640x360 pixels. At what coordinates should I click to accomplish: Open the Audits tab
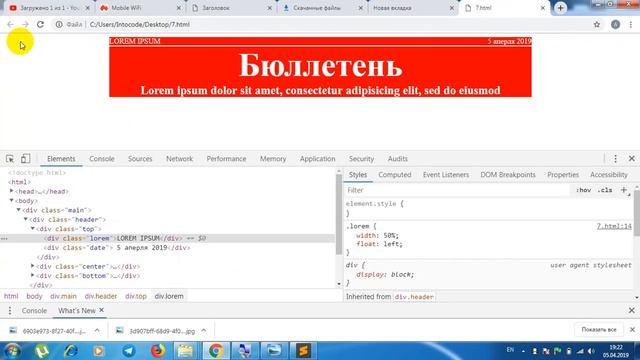coord(398,159)
